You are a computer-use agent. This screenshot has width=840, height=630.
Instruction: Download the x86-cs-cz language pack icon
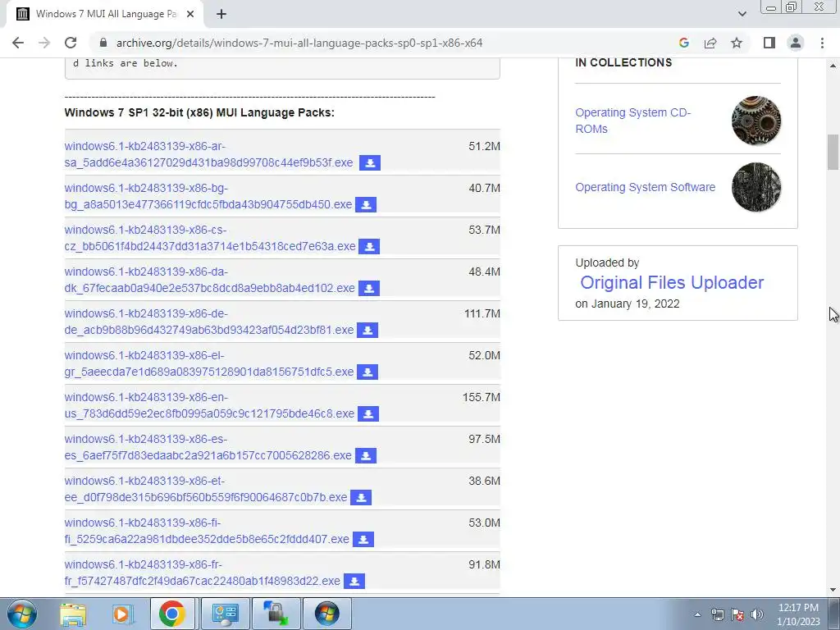coord(369,246)
